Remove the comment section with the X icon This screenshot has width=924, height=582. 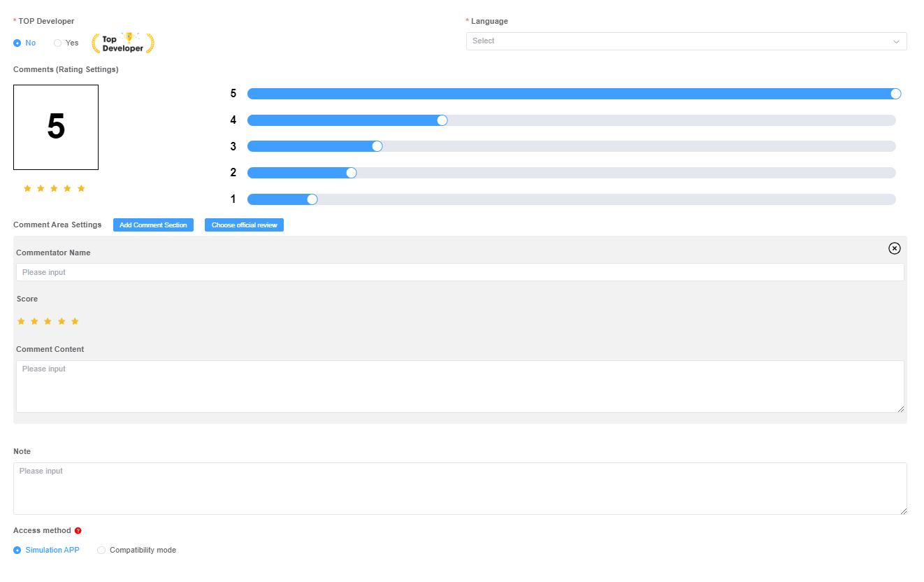tap(895, 248)
